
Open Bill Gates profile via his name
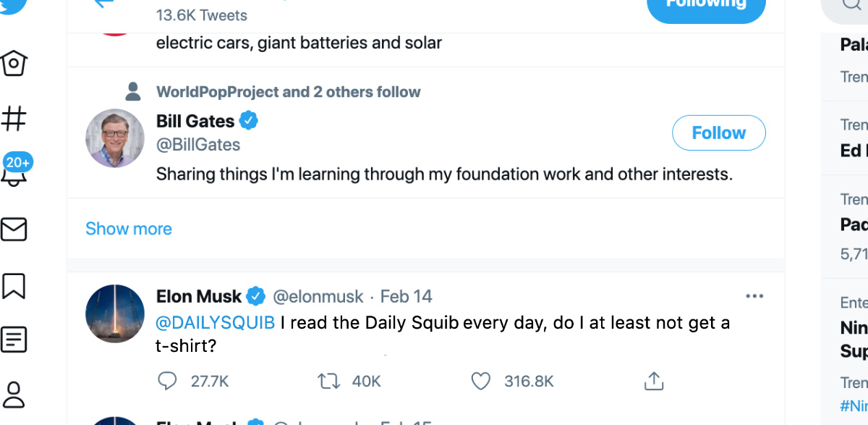pos(195,121)
